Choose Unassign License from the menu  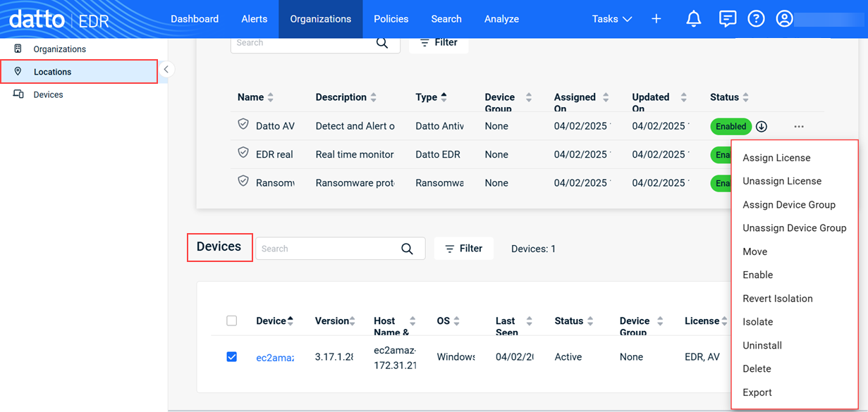782,181
